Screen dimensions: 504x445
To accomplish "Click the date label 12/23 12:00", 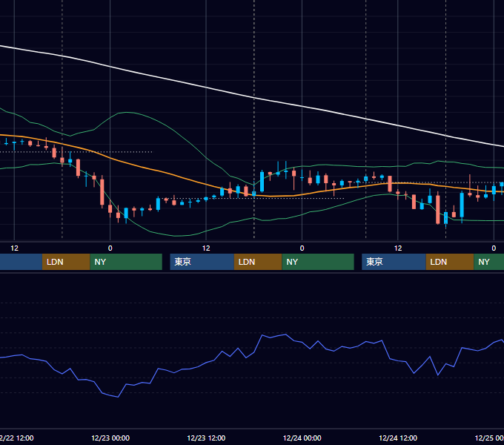I will (206, 438).
